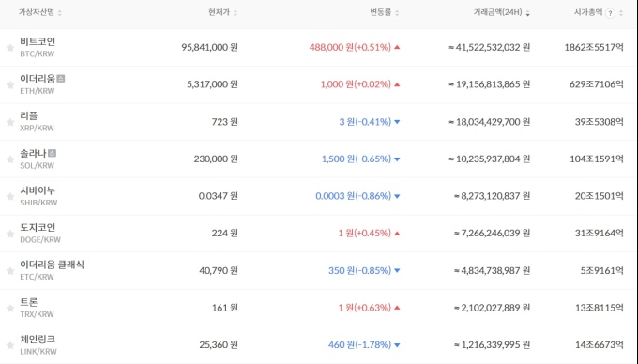Click the LINK/KRW ticker text
This screenshot has height=364, width=638.
38,352
